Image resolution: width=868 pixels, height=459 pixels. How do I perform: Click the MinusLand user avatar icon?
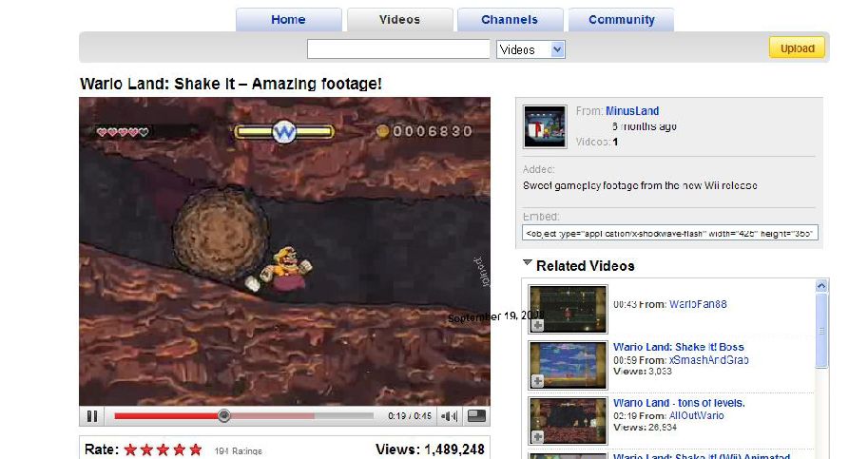[x=546, y=125]
